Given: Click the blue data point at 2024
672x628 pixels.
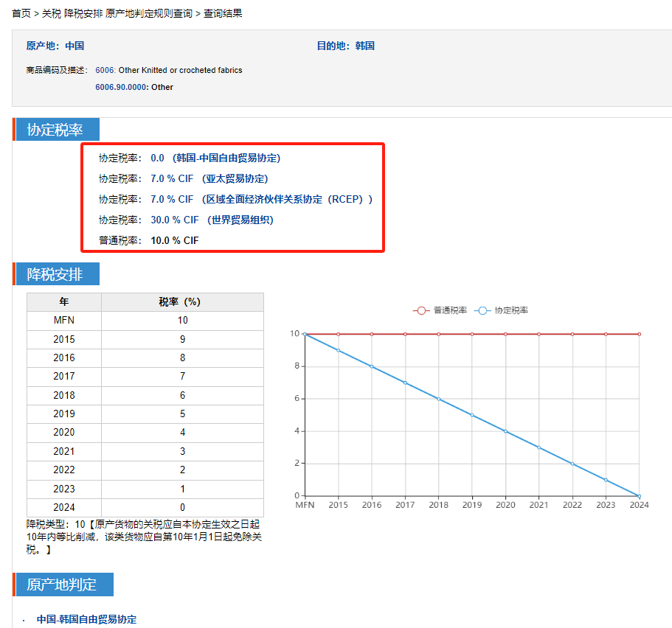Looking at the screenshot, I should (639, 496).
